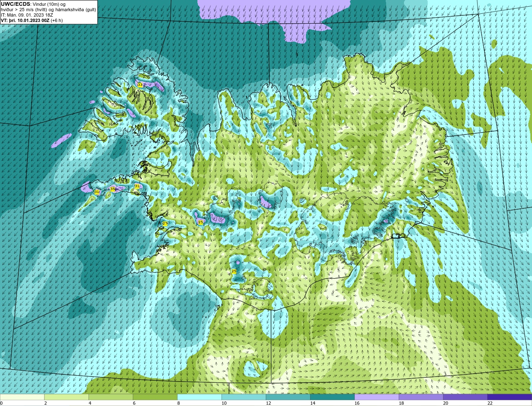The image size is (532, 406).
Task: Click the 16–18 m/s lavender legend swatch
Action: click(x=377, y=397)
